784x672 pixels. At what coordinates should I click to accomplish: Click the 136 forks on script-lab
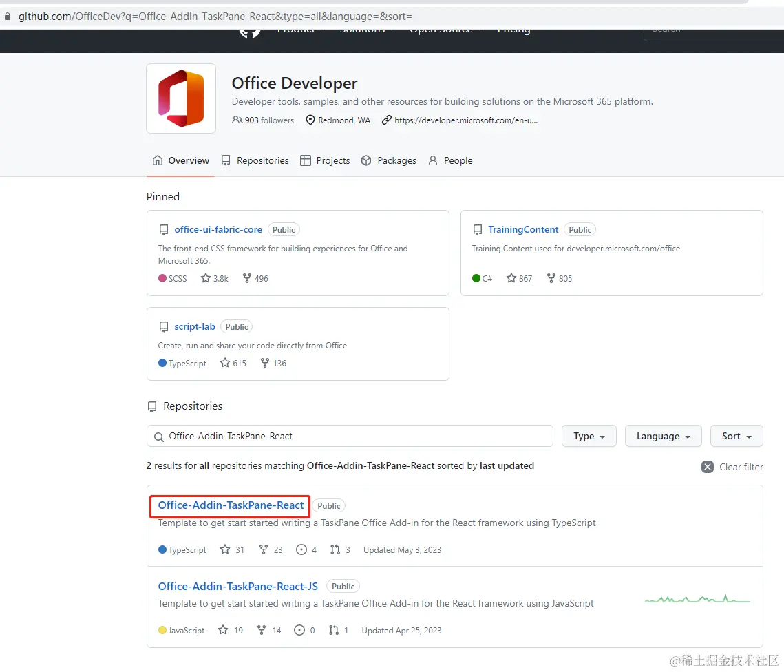273,363
